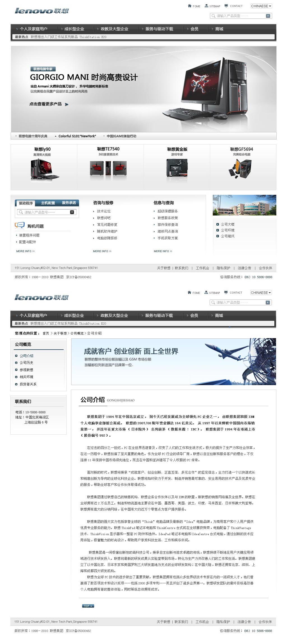This screenshot has width=287, height=644.
Task: Click the 请输入产品型号 driver input field
Action: pos(47,212)
